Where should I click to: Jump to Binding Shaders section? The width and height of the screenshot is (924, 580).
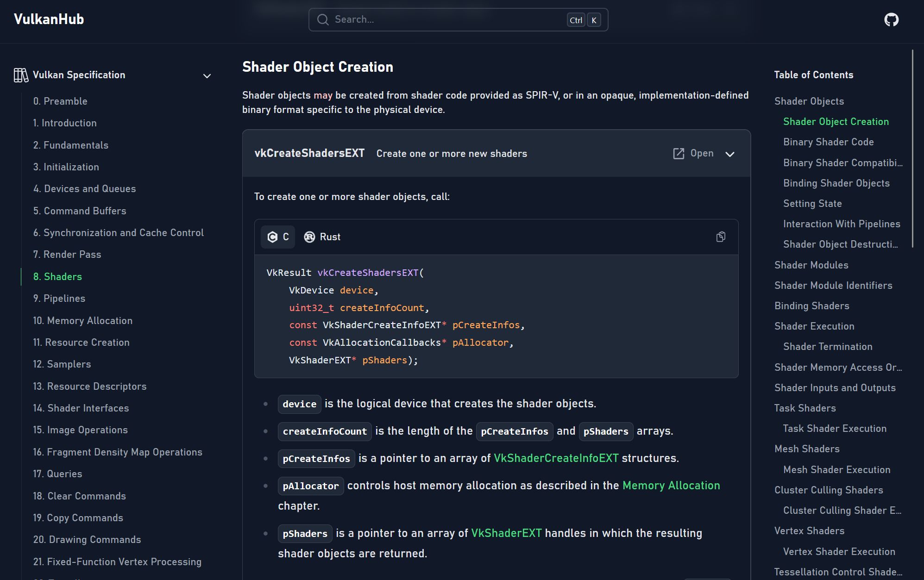tap(812, 306)
